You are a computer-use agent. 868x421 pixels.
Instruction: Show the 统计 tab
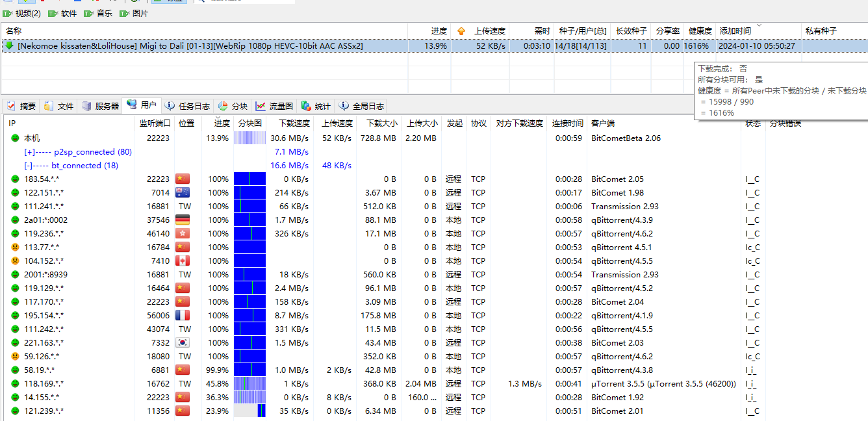(x=316, y=106)
